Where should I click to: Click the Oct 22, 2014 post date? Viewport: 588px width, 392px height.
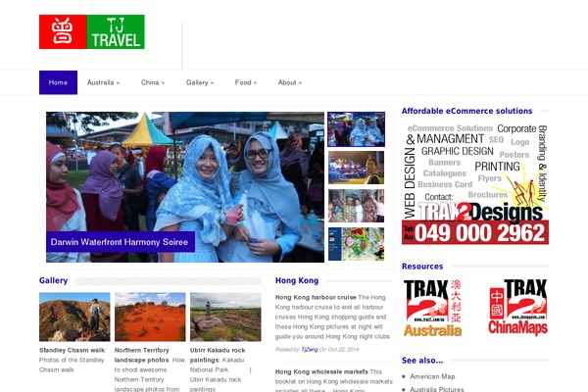pos(343,350)
